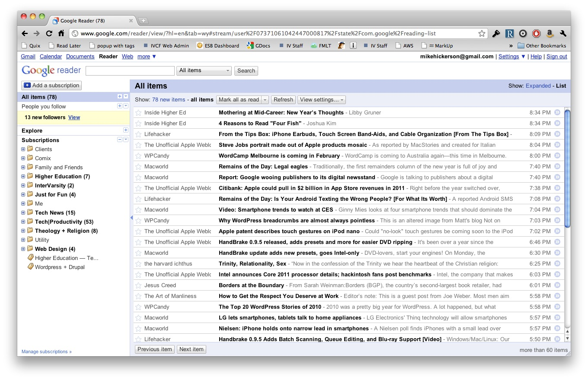The image size is (588, 380).
Task: Open original article arrow for "Mothering at Mid-Career"
Action: click(557, 112)
